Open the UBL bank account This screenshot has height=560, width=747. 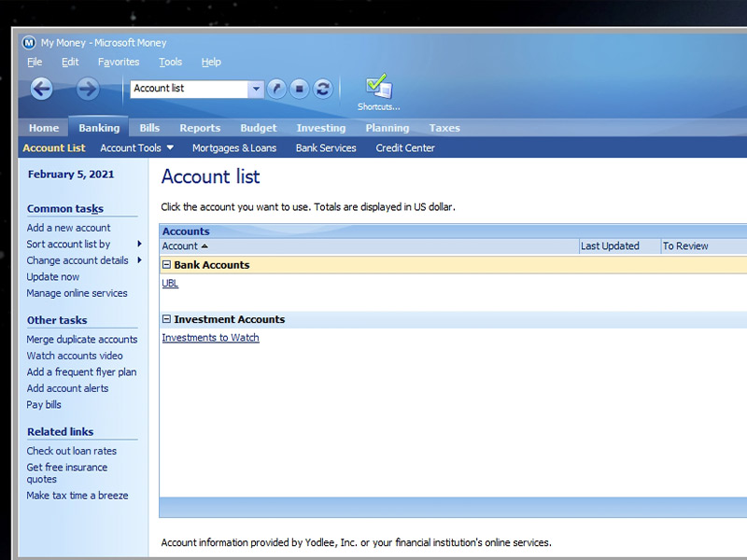pos(170,283)
